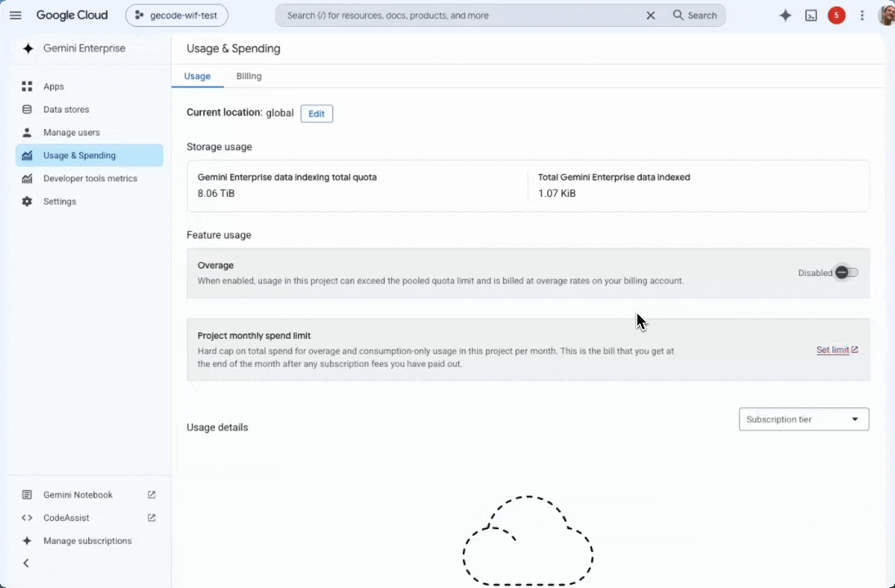Open CodeAssist external link icon
This screenshot has height=588, width=895.
(151, 518)
